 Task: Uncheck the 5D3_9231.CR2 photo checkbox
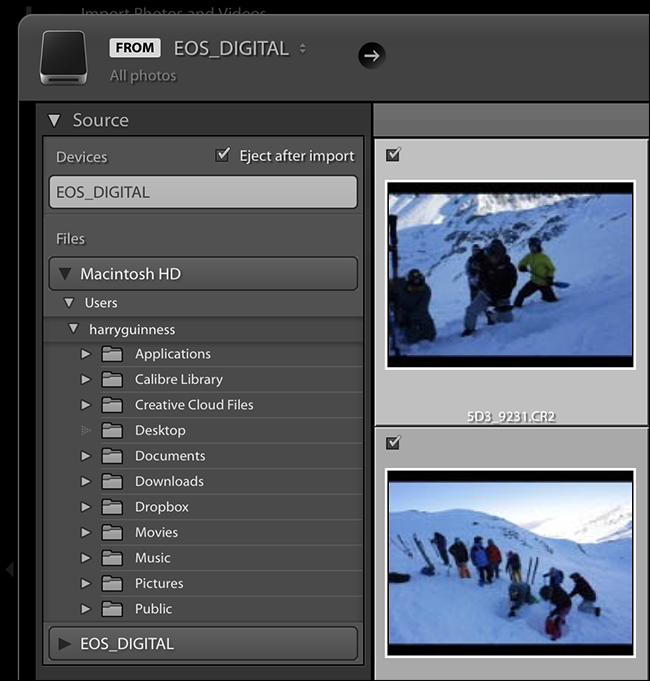point(393,154)
